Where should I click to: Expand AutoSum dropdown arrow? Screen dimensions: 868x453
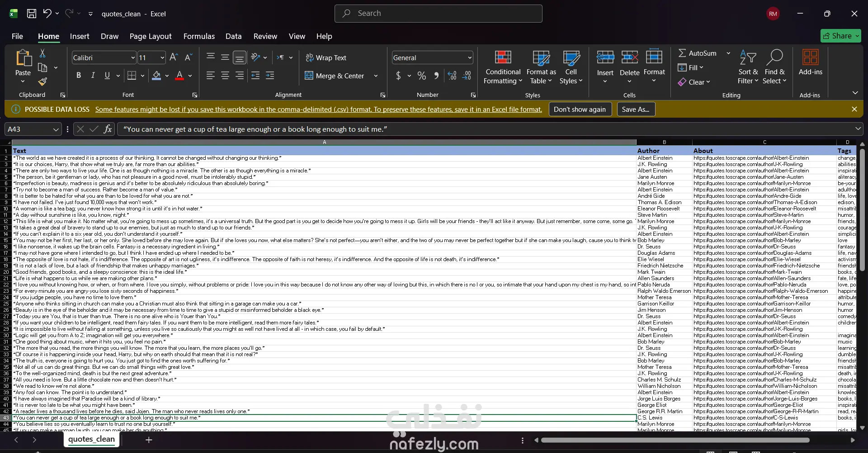point(728,53)
